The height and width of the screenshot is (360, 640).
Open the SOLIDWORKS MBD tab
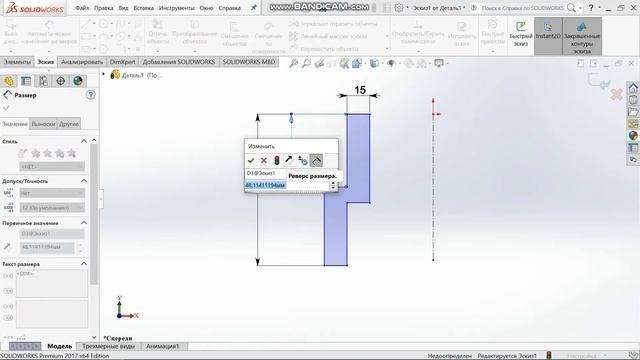[x=249, y=62]
